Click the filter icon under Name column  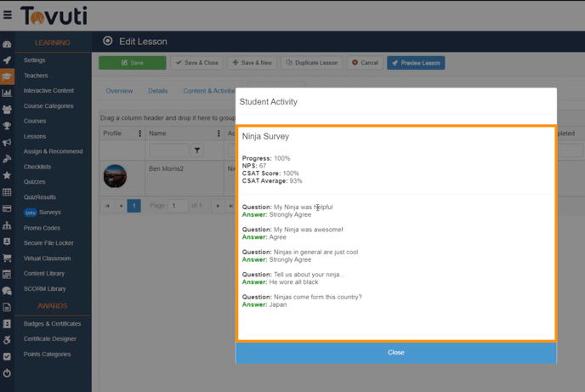196,151
